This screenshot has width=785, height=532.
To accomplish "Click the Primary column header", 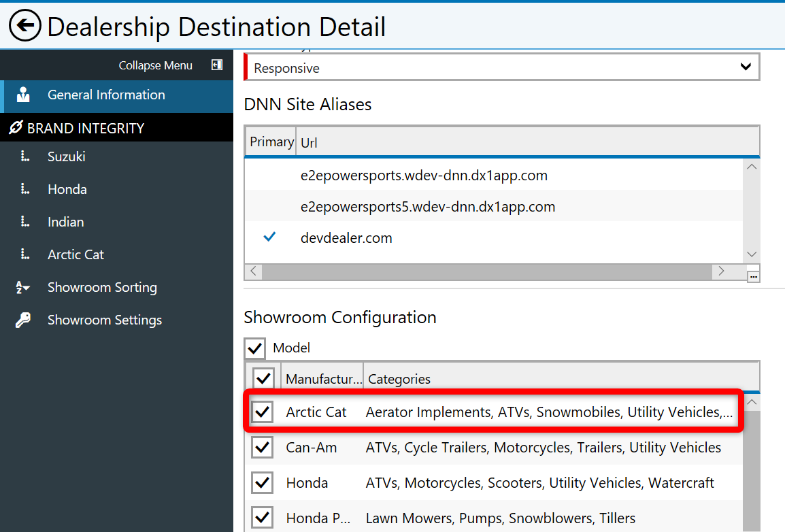I will [271, 142].
